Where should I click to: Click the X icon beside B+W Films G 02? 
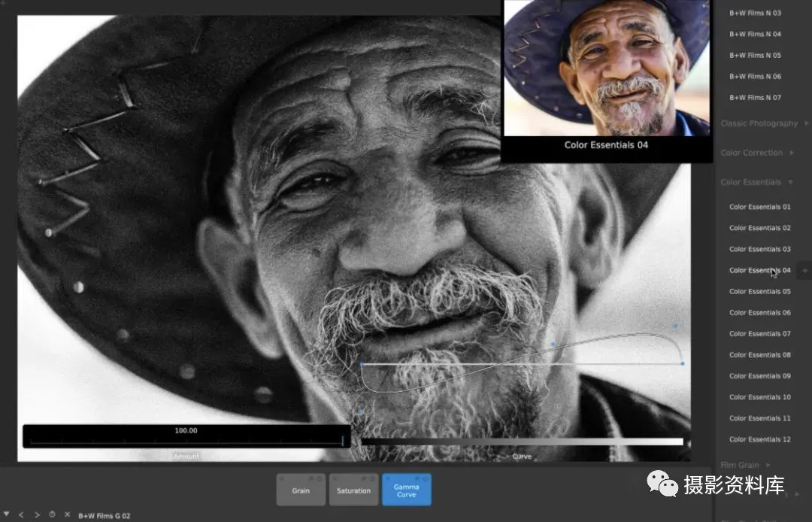(x=67, y=514)
